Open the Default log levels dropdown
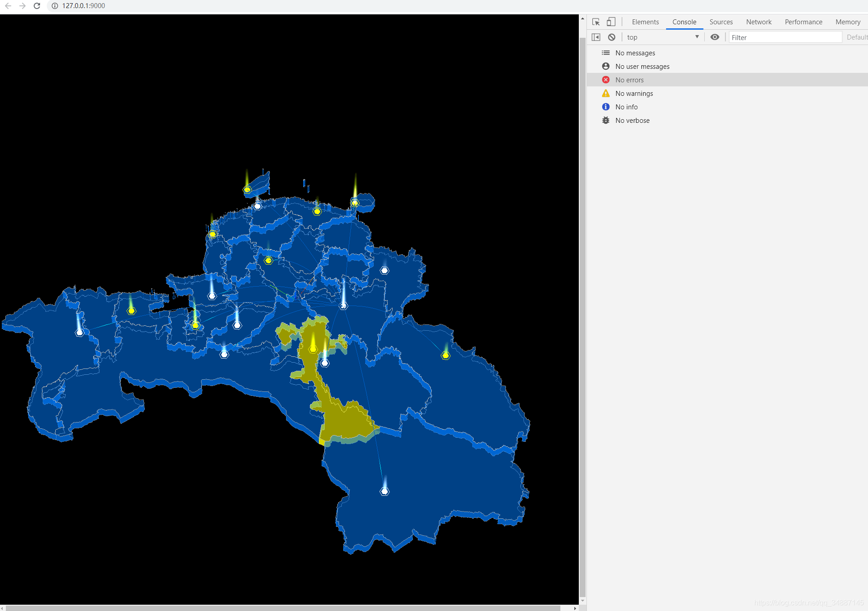The width and height of the screenshot is (868, 611). coord(857,37)
